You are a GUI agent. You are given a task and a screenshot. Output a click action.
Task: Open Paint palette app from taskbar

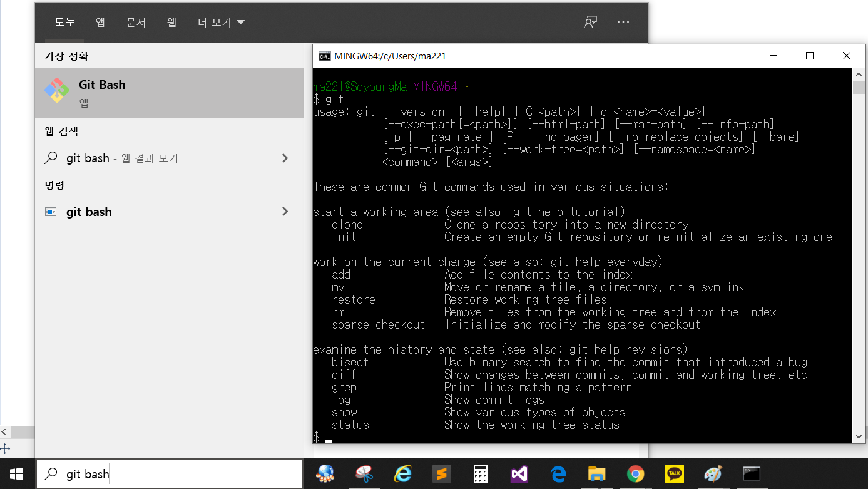tap(713, 474)
